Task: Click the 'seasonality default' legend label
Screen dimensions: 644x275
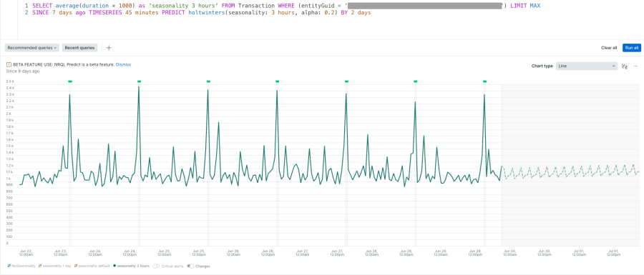Action: click(x=94, y=266)
